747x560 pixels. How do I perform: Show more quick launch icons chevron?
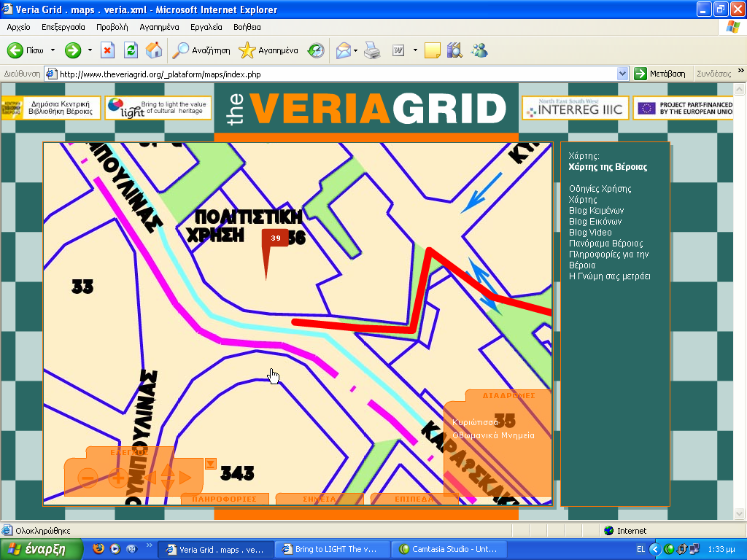point(149,545)
